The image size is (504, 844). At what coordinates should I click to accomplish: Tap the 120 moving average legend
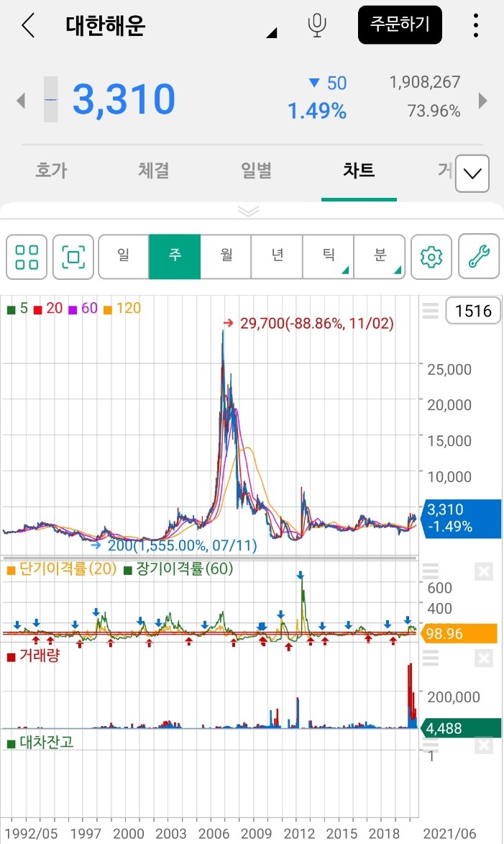tap(122, 309)
